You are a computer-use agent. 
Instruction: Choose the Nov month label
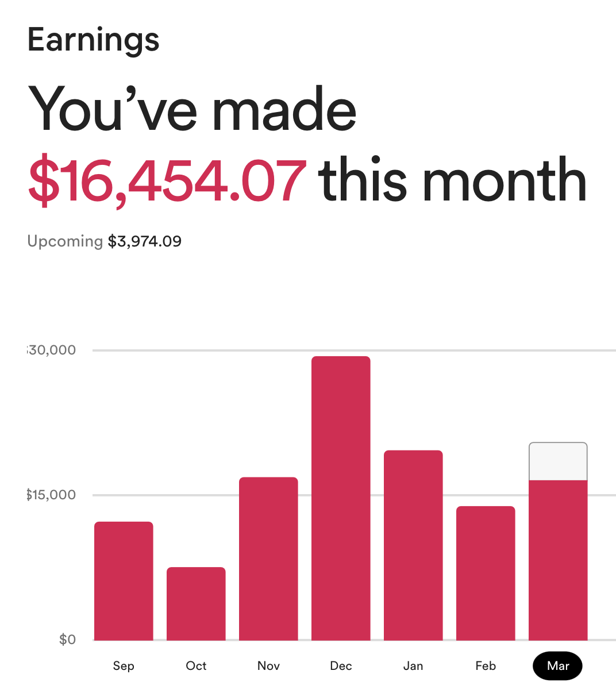coord(268,666)
